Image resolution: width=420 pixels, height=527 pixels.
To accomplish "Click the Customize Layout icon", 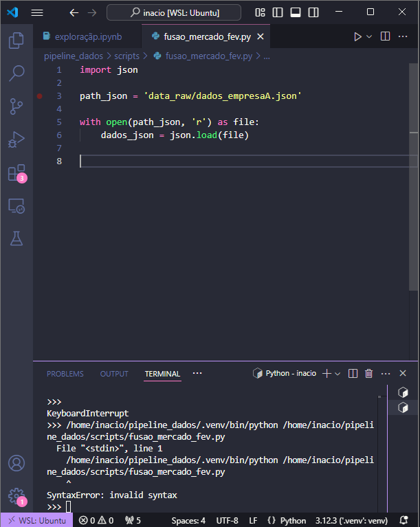I will coord(260,12).
